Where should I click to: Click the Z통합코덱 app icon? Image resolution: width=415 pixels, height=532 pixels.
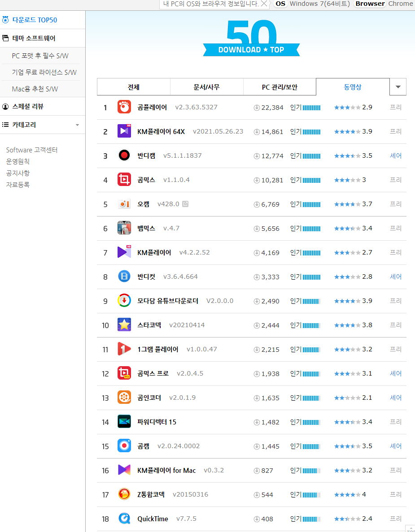pyautogui.click(x=124, y=494)
